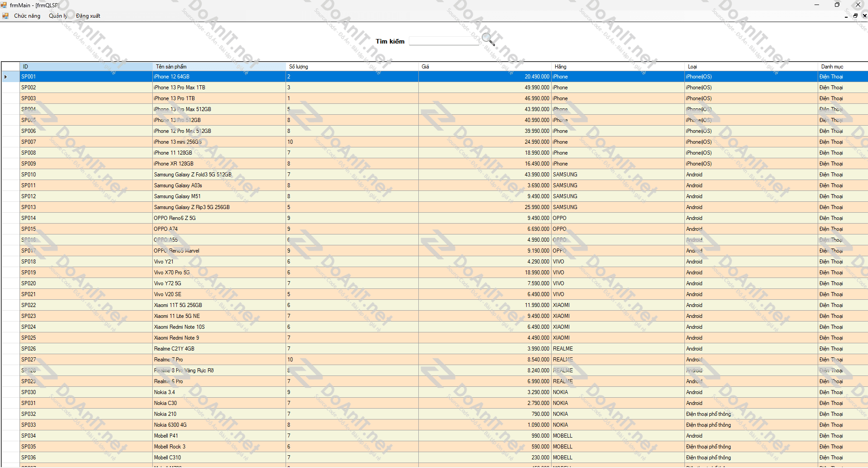Minimize the child form in the menu bar
This screenshot has height=468, width=868.
(x=846, y=16)
